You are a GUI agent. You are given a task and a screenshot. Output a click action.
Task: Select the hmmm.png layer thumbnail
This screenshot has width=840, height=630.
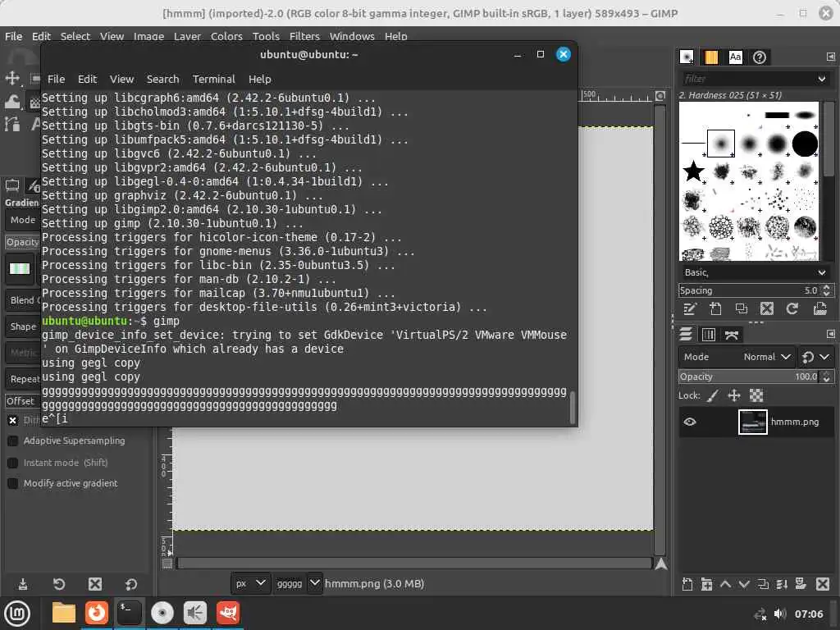[753, 422]
